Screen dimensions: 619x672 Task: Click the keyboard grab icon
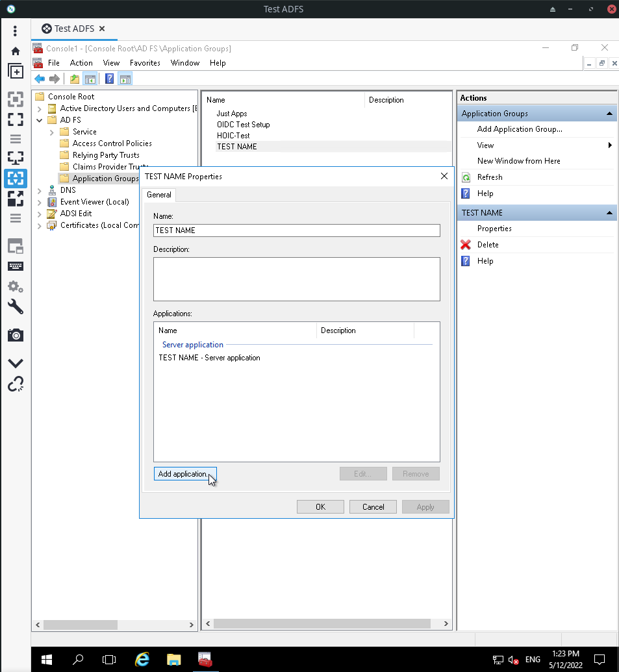pyautogui.click(x=16, y=267)
